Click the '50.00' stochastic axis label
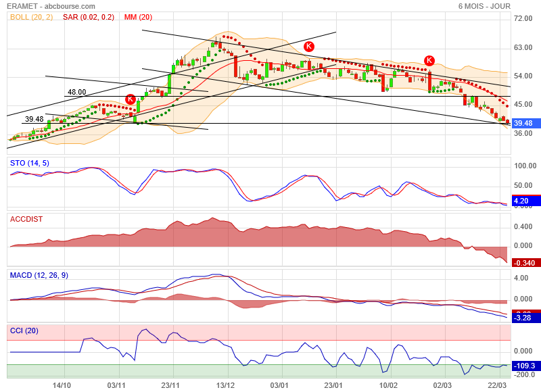Viewport: 541px width, 392px height. (x=523, y=185)
